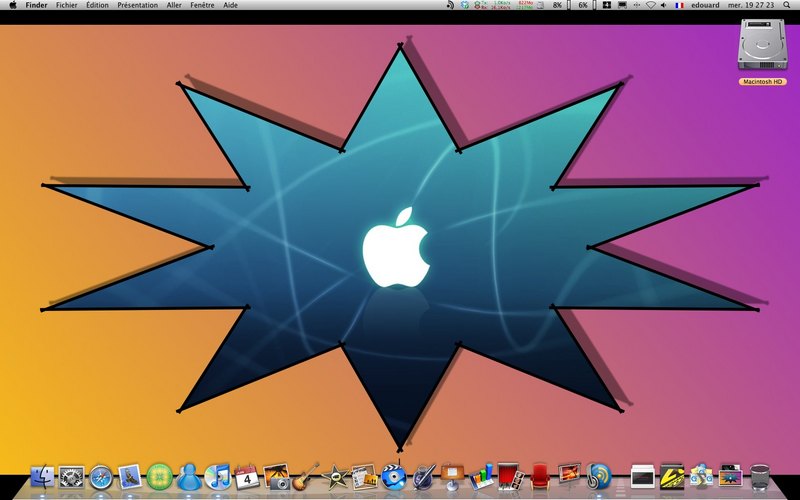Open Macintosh HD drive on desktop

[763, 52]
